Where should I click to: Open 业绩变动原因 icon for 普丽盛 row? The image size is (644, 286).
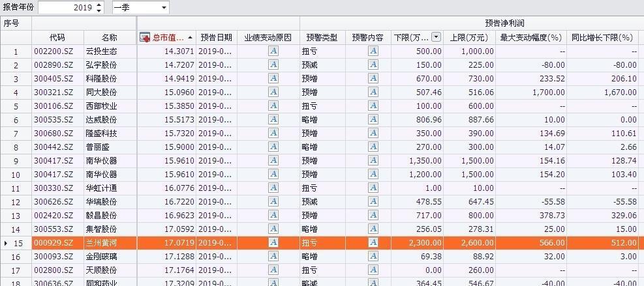pyautogui.click(x=273, y=147)
